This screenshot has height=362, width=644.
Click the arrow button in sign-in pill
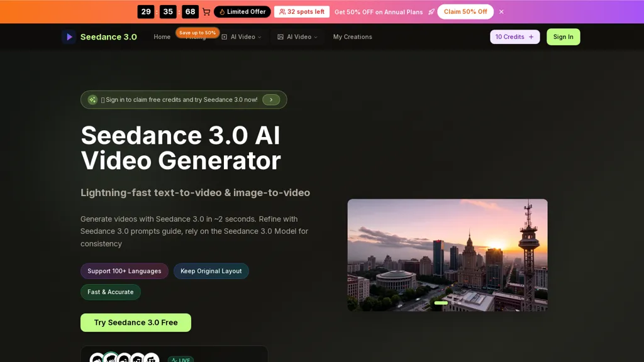(271, 100)
